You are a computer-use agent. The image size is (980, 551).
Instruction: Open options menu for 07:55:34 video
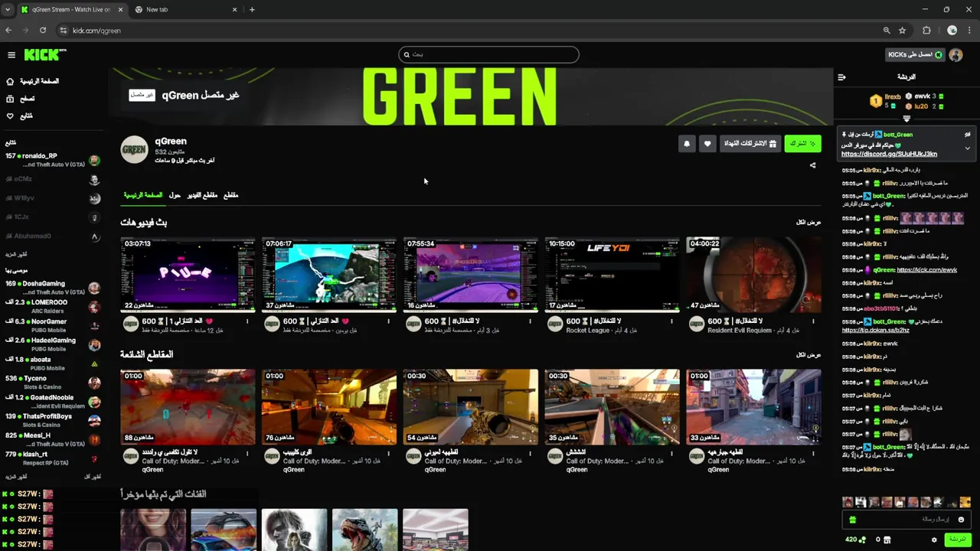pyautogui.click(x=531, y=321)
